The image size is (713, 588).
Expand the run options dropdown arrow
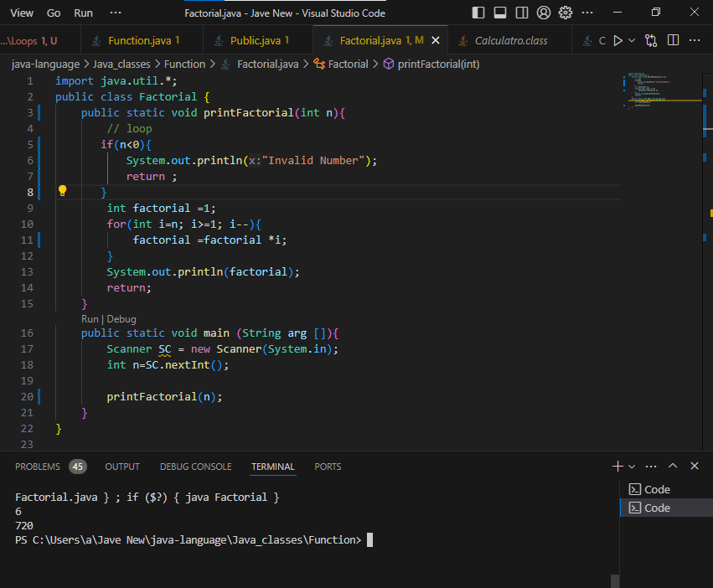pos(632,40)
